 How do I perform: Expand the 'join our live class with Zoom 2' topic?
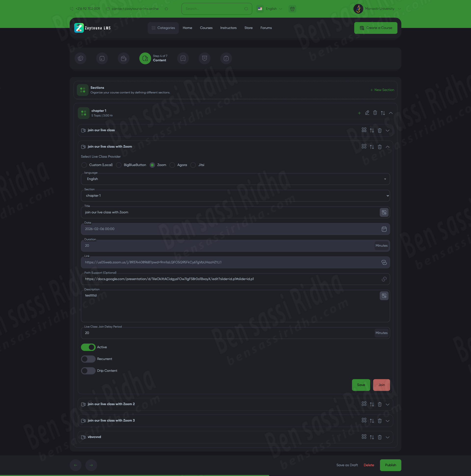pyautogui.click(x=387, y=405)
